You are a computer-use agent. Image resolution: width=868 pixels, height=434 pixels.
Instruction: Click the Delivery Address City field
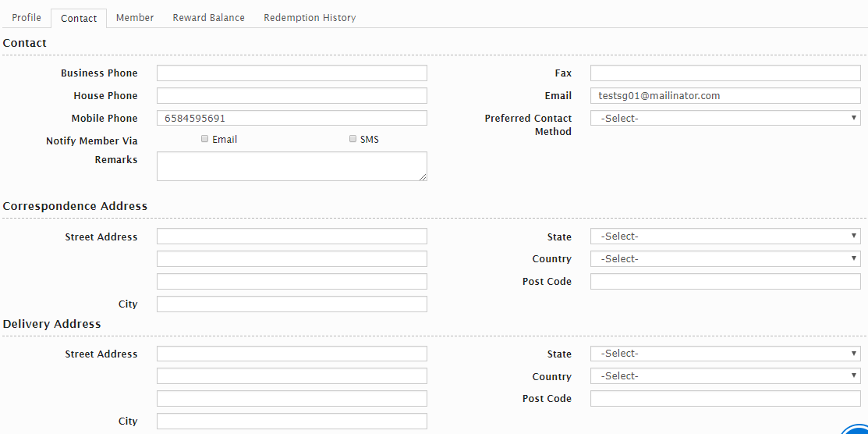tap(292, 422)
